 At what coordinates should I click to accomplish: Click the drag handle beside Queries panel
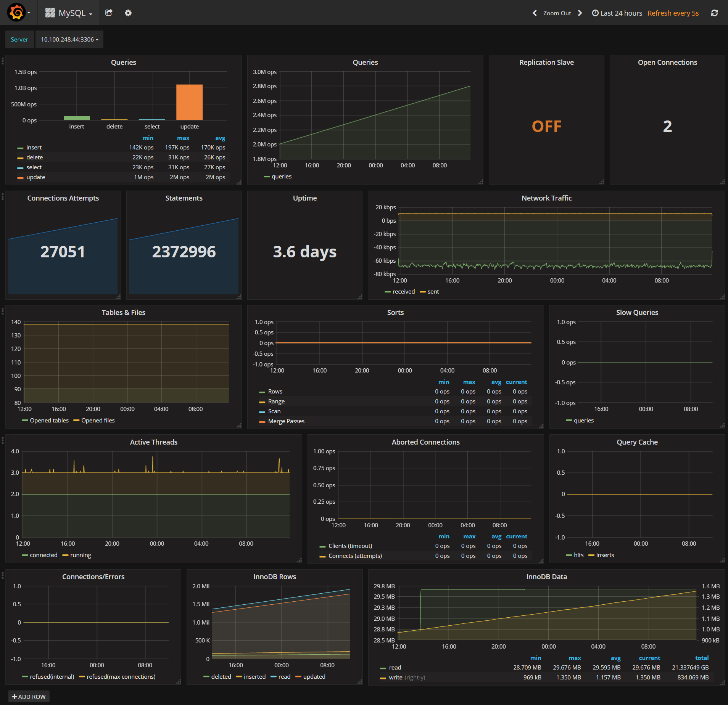point(3,60)
